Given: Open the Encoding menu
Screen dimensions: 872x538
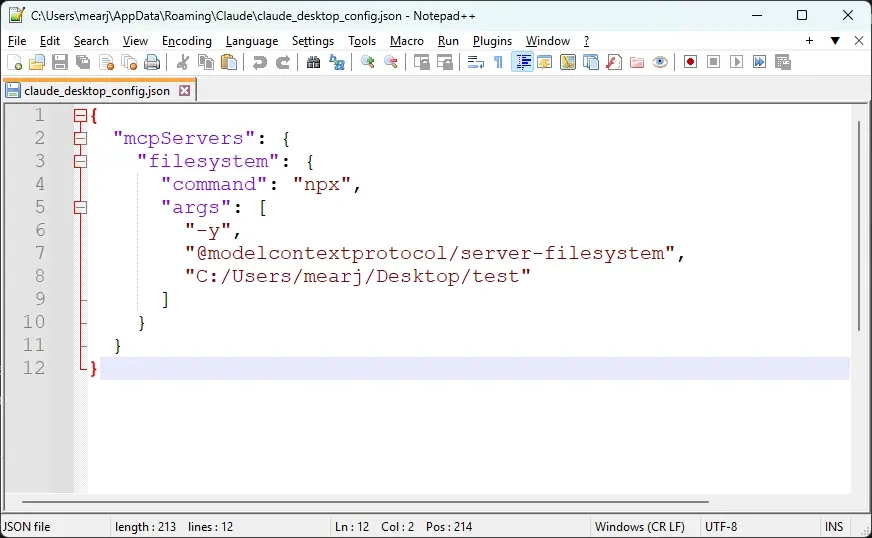Looking at the screenshot, I should coord(187,41).
